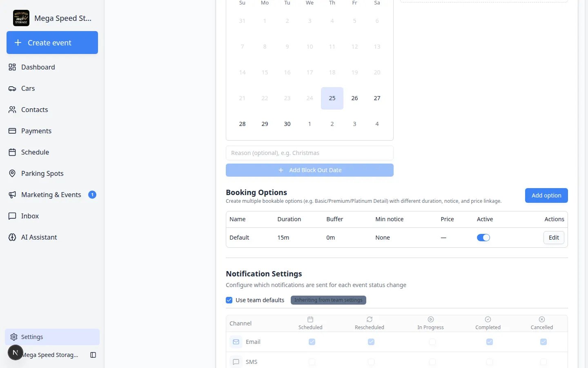Screen dimensions: 588x368
Task: Toggle Email Rescheduled notification checkbox
Action: tap(371, 342)
